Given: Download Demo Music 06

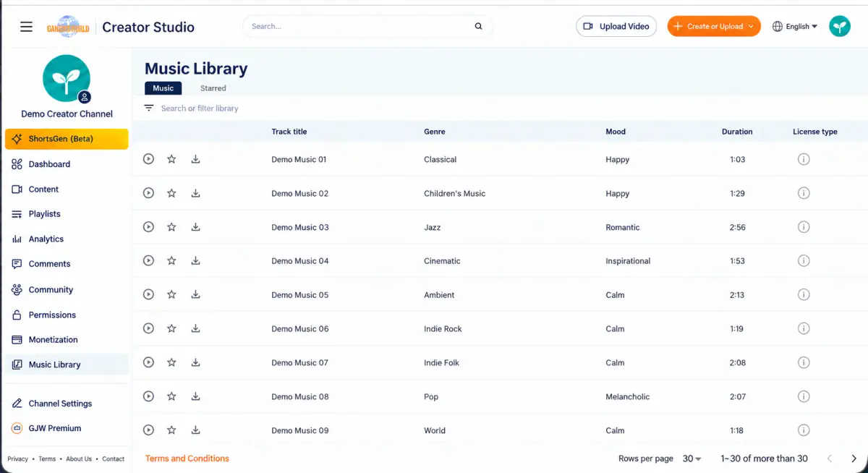Looking at the screenshot, I should click(195, 328).
